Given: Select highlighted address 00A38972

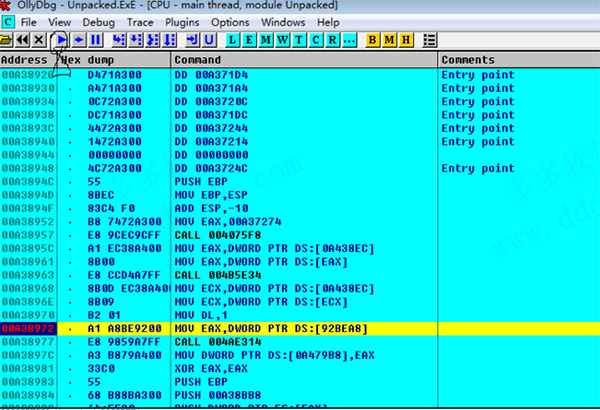Looking at the screenshot, I should point(25,327).
